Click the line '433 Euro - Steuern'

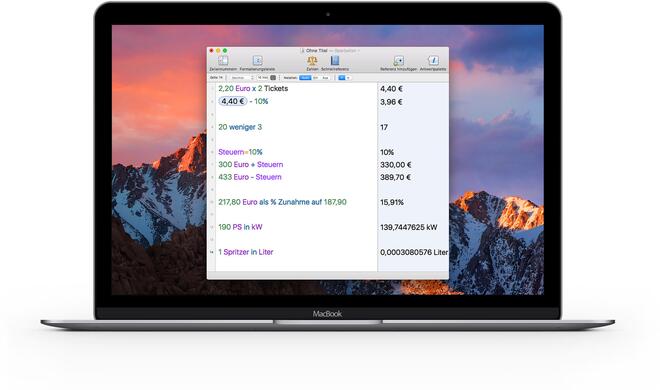coord(250,177)
